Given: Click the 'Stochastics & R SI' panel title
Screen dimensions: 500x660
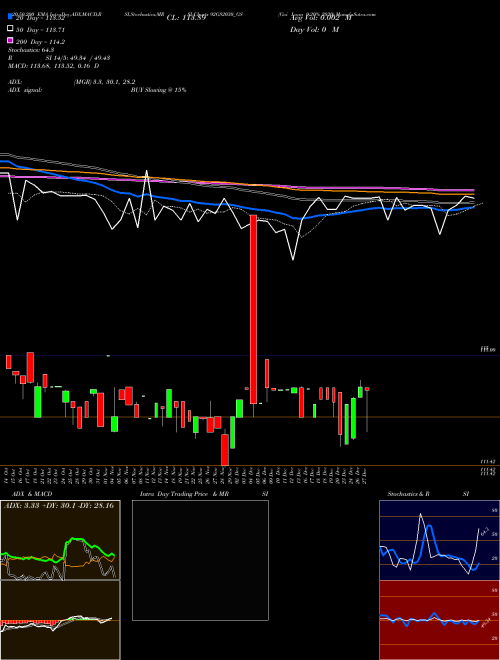Looking at the screenshot, I should click(x=428, y=494).
